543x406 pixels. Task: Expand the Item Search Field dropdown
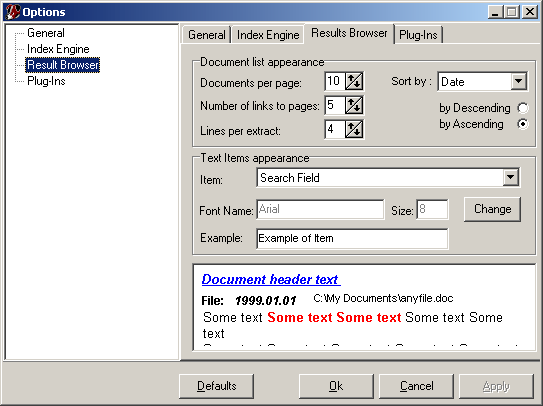[x=510, y=177]
